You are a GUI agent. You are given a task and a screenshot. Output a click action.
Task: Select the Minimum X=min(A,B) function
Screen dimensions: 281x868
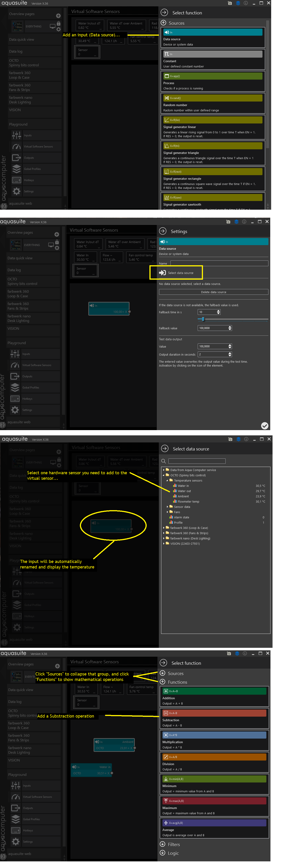coord(214,784)
